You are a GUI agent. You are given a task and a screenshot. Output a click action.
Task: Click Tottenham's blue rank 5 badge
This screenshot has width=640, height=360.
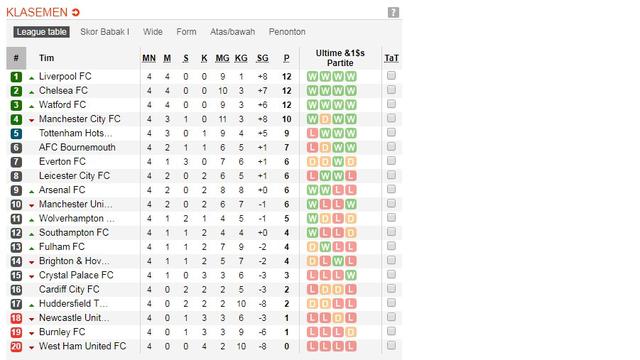[x=16, y=133]
